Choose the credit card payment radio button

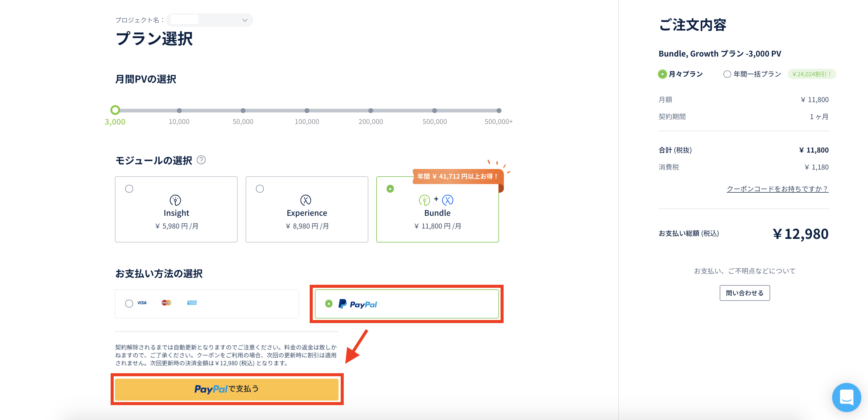coord(129,304)
